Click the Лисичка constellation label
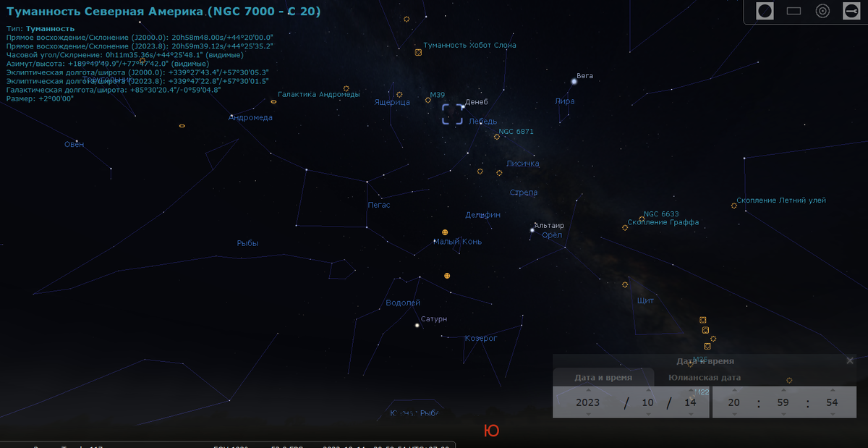The image size is (868, 448). pos(523,164)
